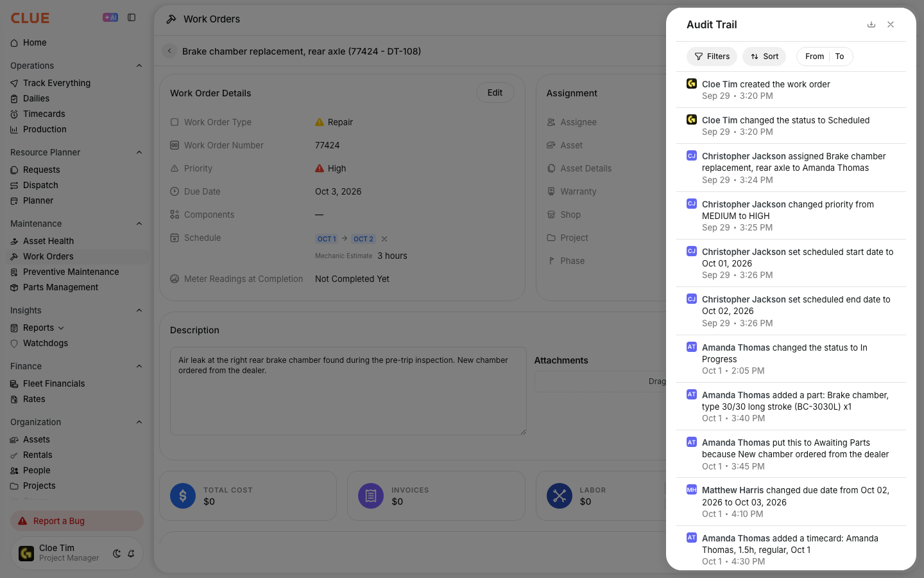Go back with the chevron button
Screen dimensions: 924x578
[x=169, y=51]
